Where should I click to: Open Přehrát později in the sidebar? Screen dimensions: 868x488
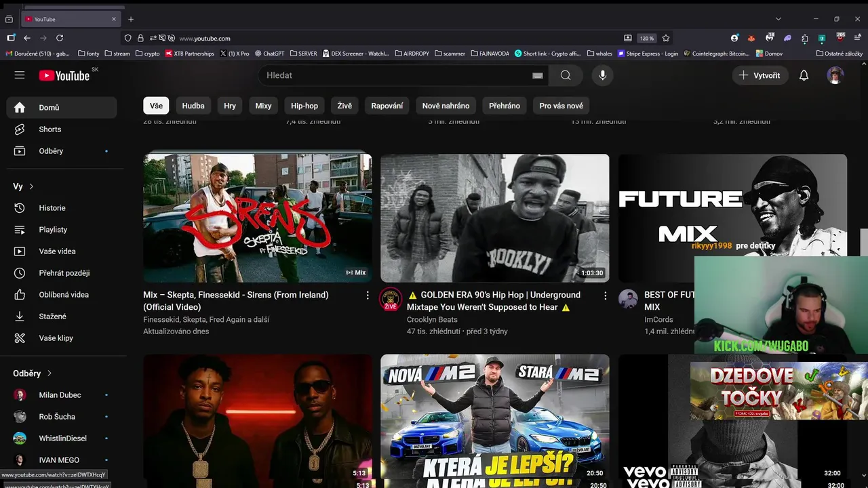pyautogui.click(x=62, y=273)
